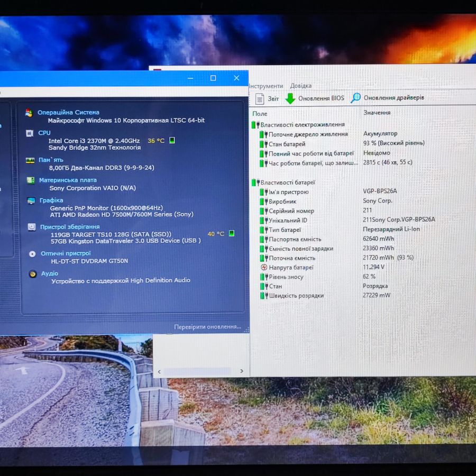476x476 pixels.
Task: Close the Speccy window
Action: point(236,78)
